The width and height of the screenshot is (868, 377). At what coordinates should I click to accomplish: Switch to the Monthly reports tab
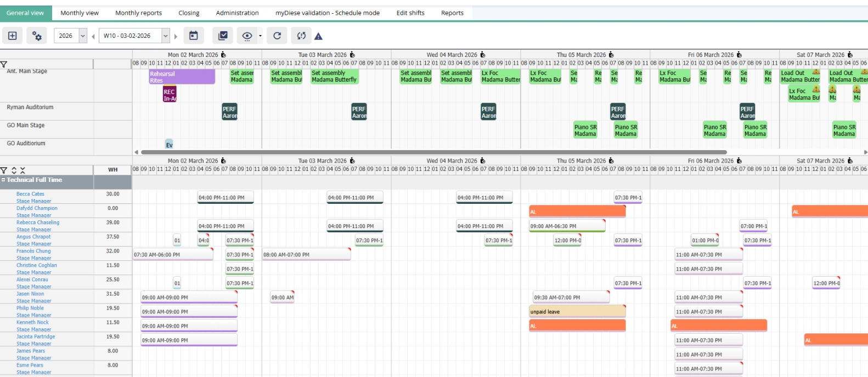(x=138, y=13)
